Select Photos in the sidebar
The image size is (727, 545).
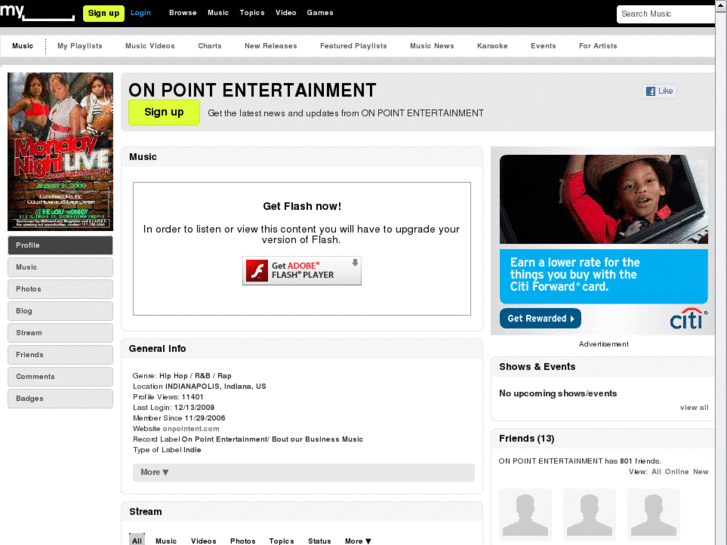(x=60, y=289)
